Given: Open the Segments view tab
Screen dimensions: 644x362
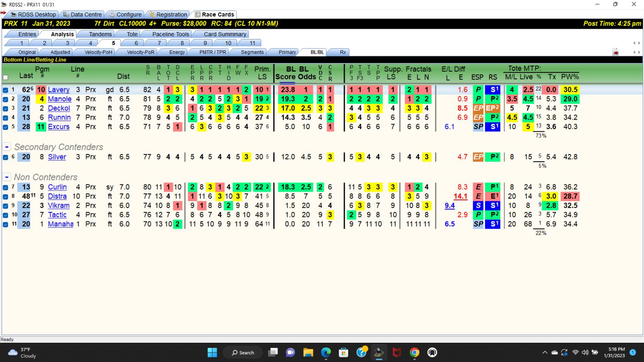Looking at the screenshot, I should [252, 52].
